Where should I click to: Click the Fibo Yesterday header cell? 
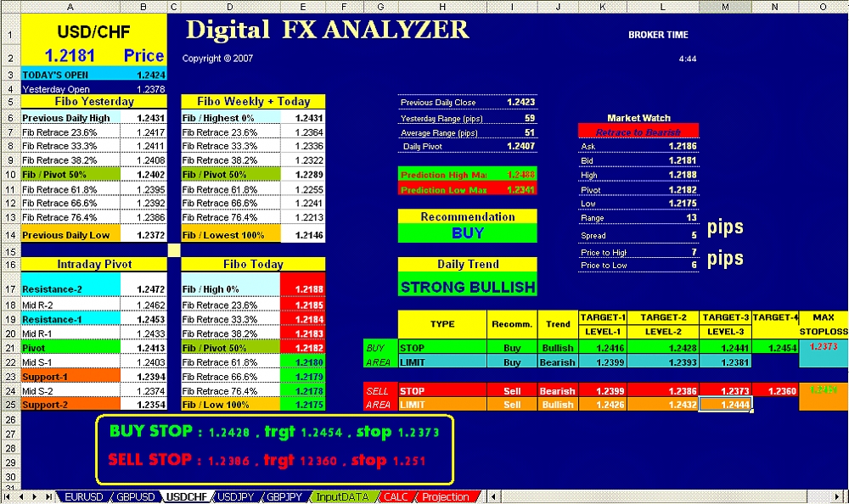click(x=93, y=101)
